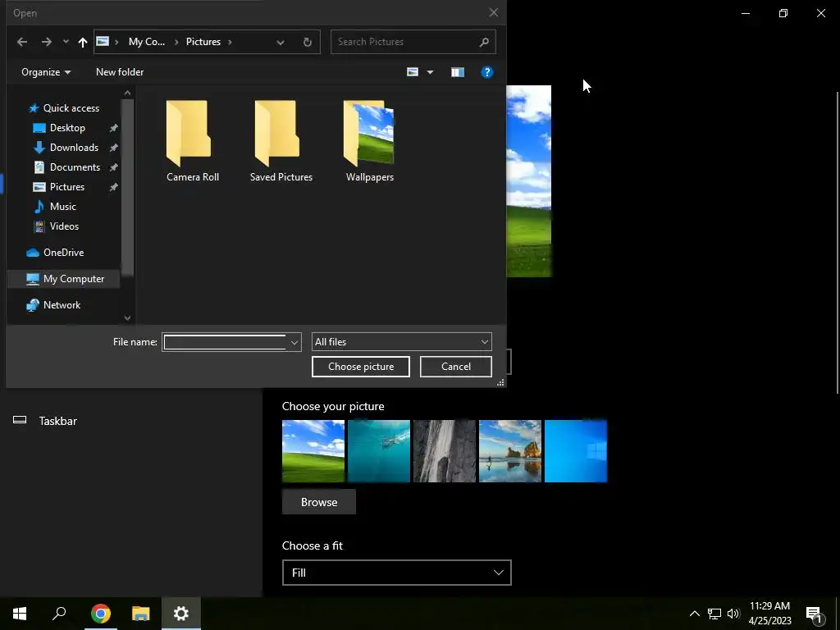840x630 pixels.
Task: Open the Action Center notifications icon
Action: pos(814,614)
